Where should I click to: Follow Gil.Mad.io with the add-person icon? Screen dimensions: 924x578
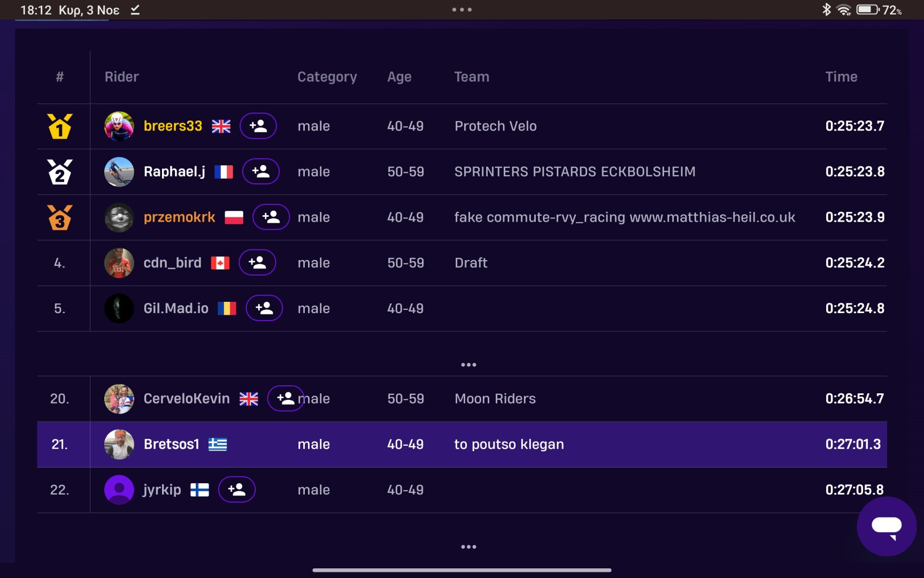pos(264,308)
